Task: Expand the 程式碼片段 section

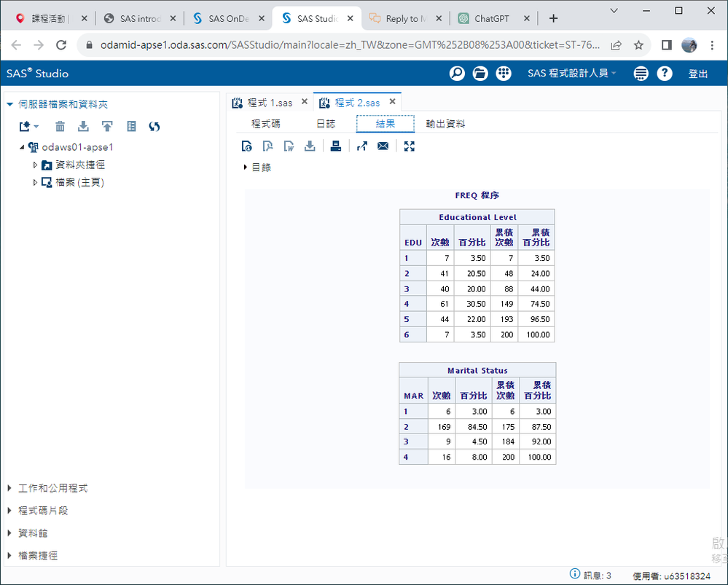Action: click(x=9, y=511)
